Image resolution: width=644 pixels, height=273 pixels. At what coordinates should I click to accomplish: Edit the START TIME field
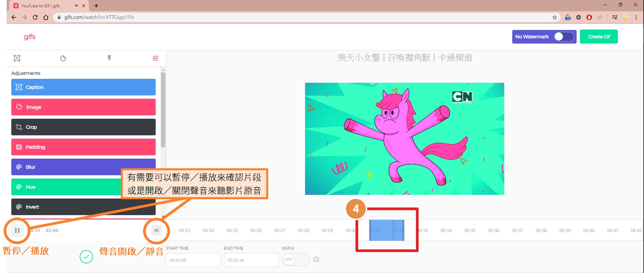pyautogui.click(x=193, y=260)
